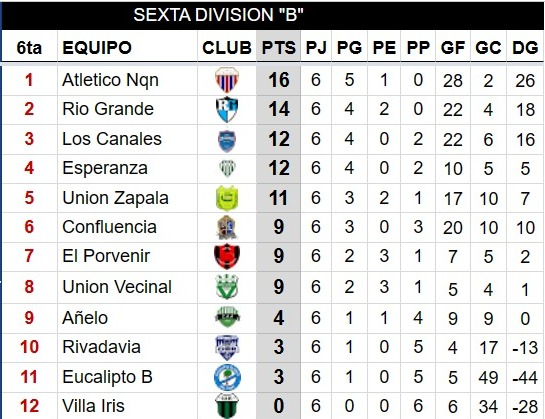Click the EQUIPO column header
The width and height of the screenshot is (545, 419).
pos(97,47)
